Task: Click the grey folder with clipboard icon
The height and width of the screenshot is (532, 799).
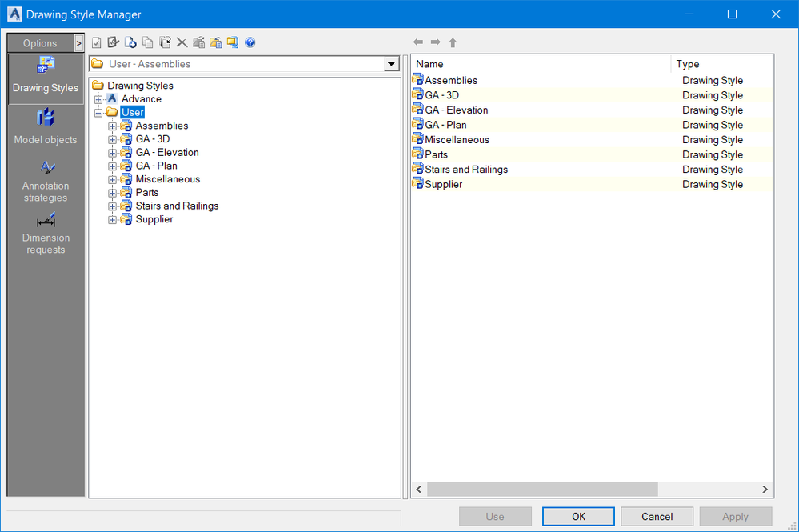Action: [198, 42]
